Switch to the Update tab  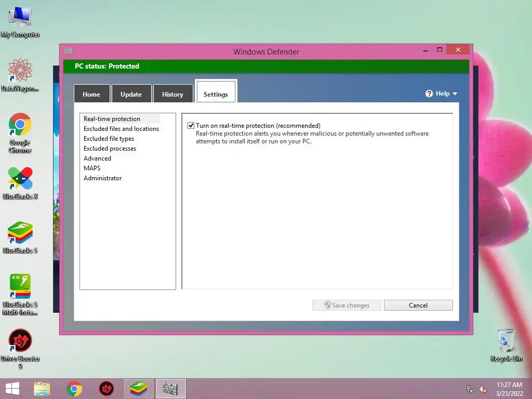click(x=131, y=94)
